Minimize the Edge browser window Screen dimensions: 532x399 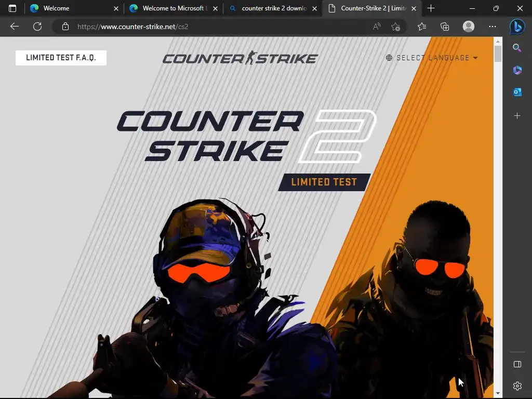(x=472, y=8)
